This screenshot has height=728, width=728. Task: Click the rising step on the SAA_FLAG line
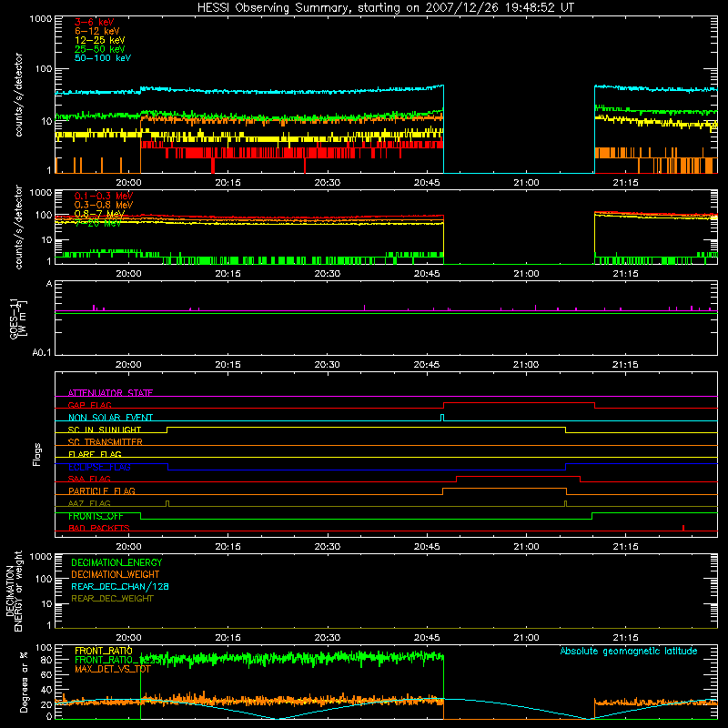pyautogui.click(x=457, y=480)
